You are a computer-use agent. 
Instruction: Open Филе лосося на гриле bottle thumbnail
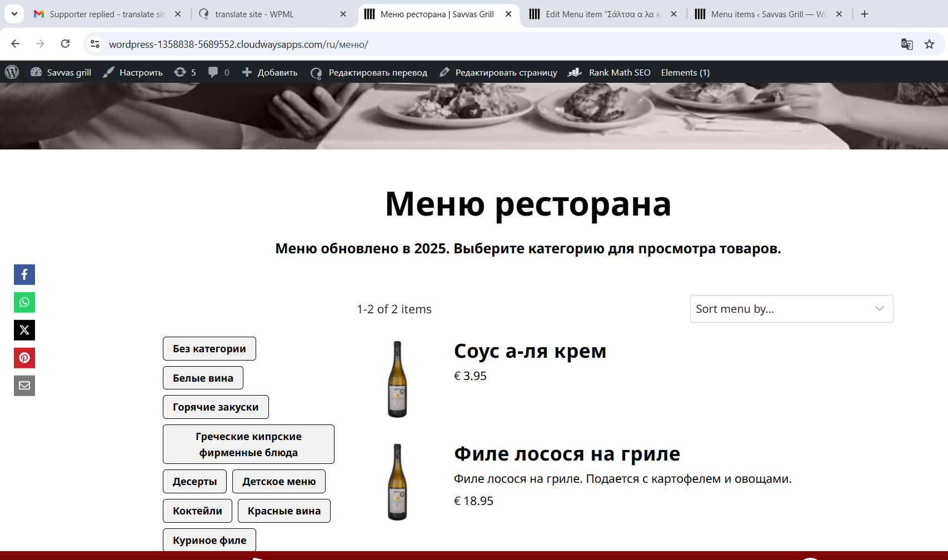(397, 482)
